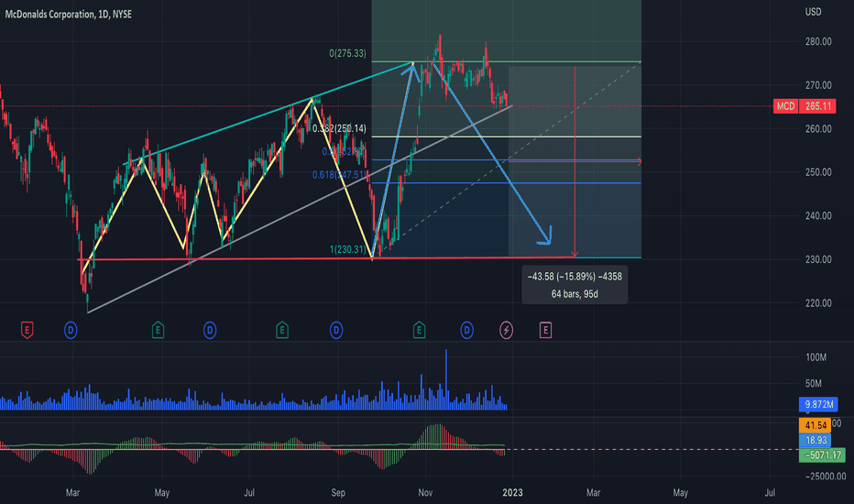The image size is (854, 504).
Task: Click the green -5071.17 indicator value label
Action: (x=822, y=455)
